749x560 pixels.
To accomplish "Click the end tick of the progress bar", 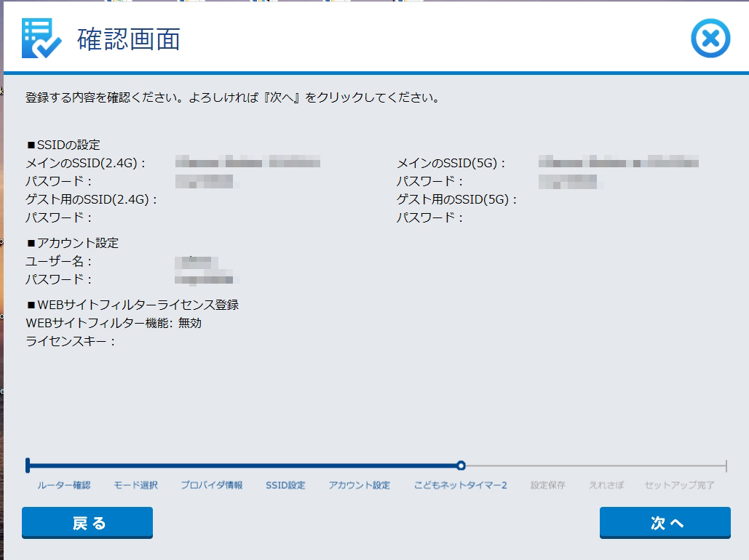I will point(726,465).
